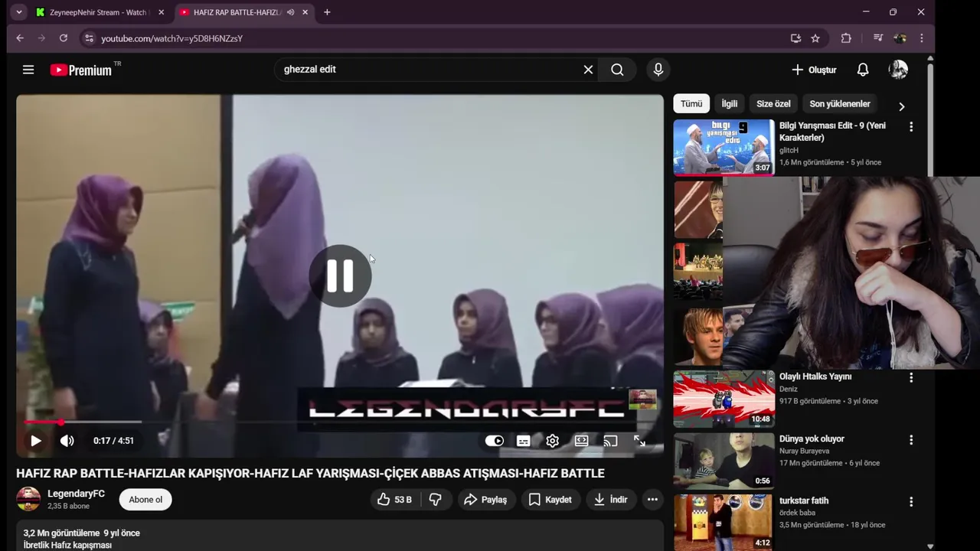Click LegendaryFC channel avatar
980x551 pixels.
point(28,499)
